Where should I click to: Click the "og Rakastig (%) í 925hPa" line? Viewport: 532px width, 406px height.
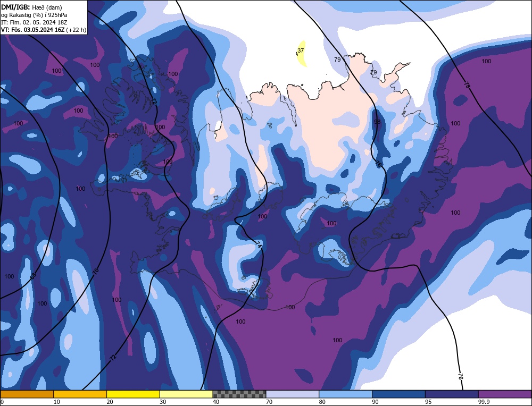click(x=34, y=15)
